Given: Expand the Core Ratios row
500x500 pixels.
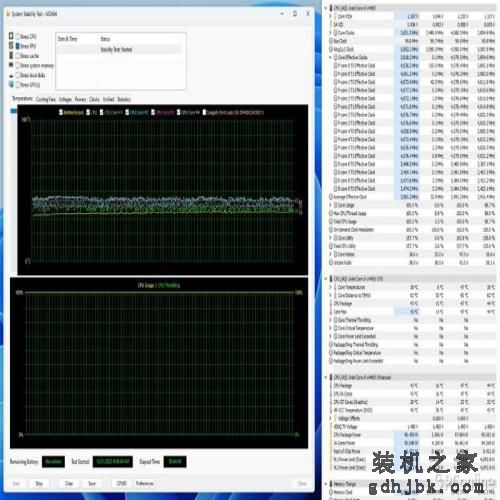Looking at the screenshot, I should pyautogui.click(x=330, y=254).
